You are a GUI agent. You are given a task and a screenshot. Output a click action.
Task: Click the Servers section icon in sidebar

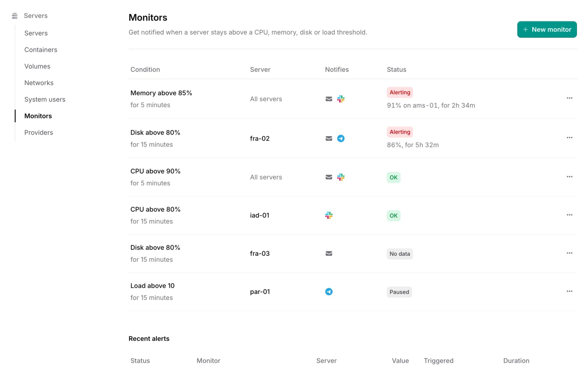pyautogui.click(x=15, y=16)
